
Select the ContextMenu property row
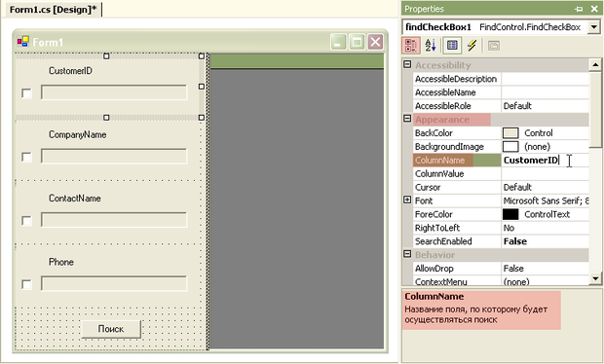501,281
